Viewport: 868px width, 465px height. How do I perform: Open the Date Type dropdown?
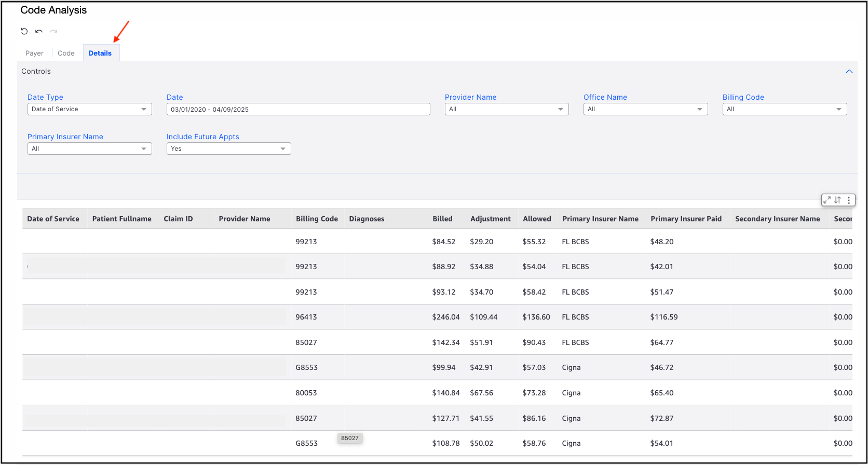(89, 109)
